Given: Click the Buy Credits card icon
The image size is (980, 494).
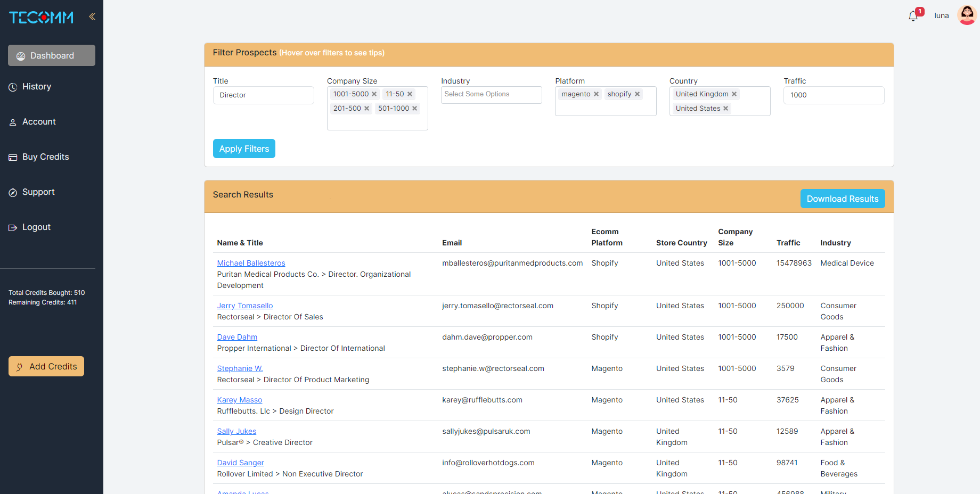Looking at the screenshot, I should coord(13,158).
